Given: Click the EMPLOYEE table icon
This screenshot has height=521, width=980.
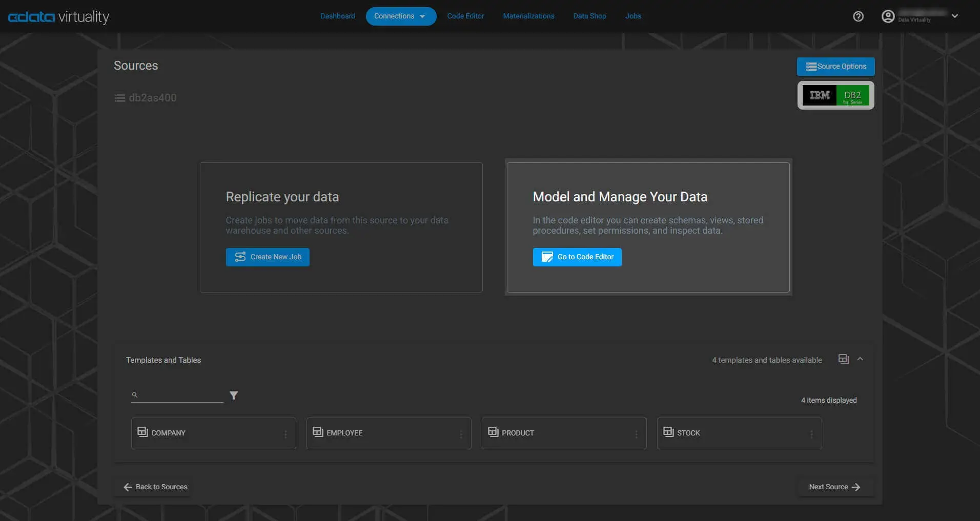Looking at the screenshot, I should point(318,432).
